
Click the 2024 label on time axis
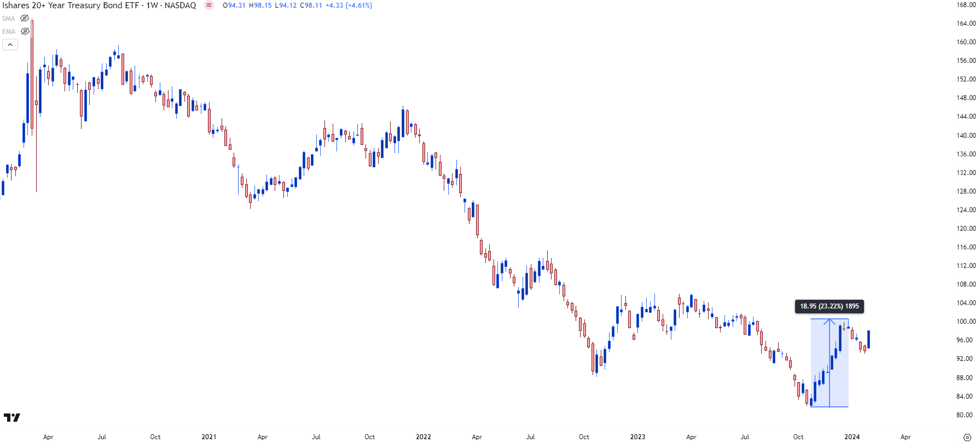(852, 437)
